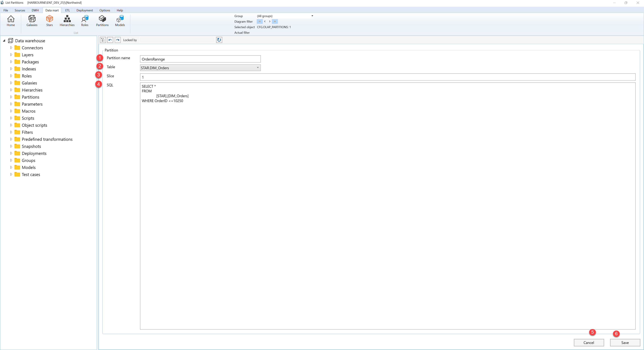Collapse the Data warehouse tree node
The height and width of the screenshot is (350, 644).
[4, 40]
